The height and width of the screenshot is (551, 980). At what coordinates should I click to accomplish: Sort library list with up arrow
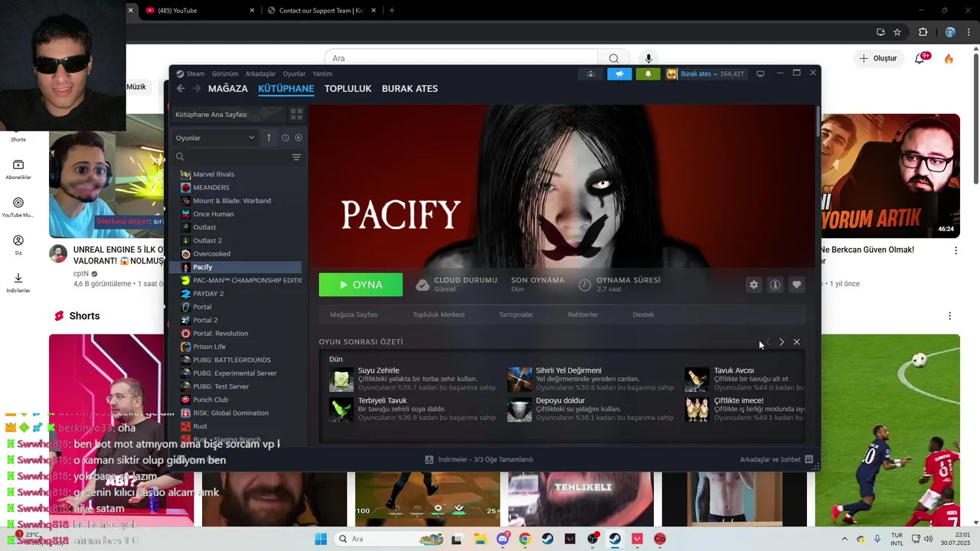click(x=269, y=138)
